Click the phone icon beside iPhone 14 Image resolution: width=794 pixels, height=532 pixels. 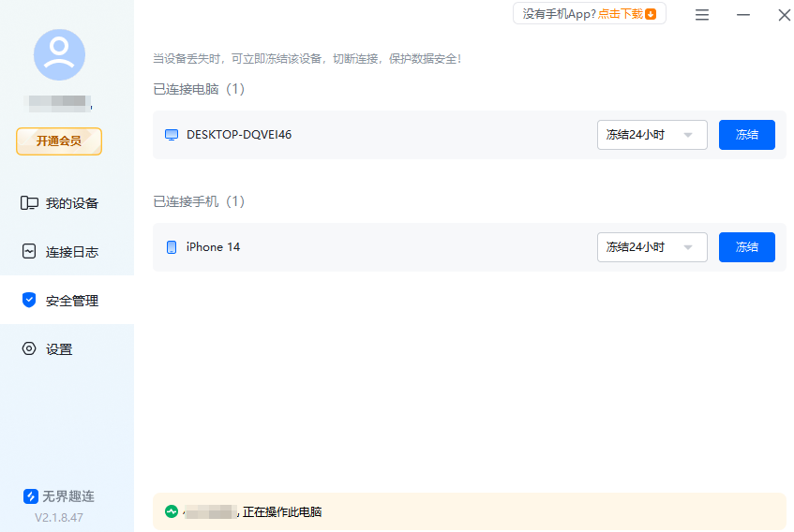point(172,247)
